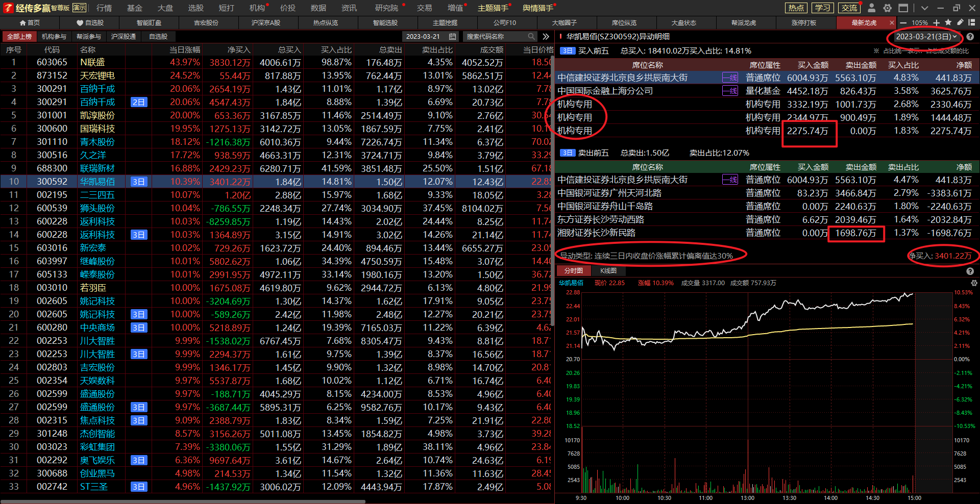This screenshot has height=504, width=980.
Task: Zoom out with the minus icon
Action: tap(903, 22)
